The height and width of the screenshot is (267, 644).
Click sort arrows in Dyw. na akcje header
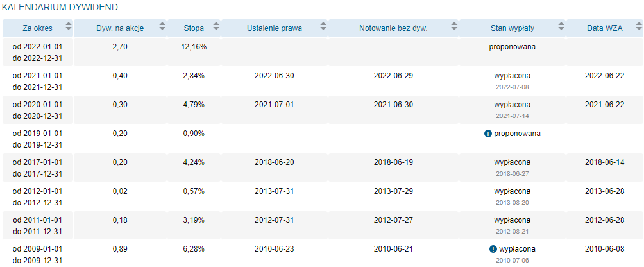pyautogui.click(x=162, y=27)
